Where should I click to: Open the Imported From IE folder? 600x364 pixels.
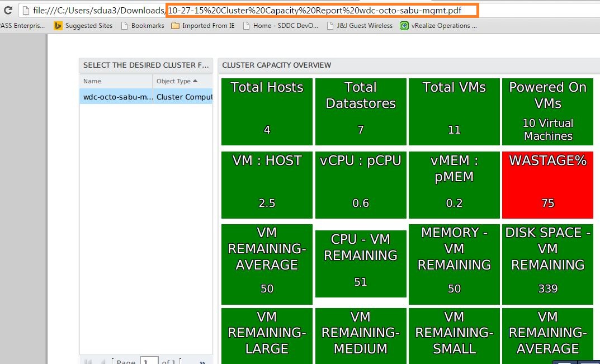click(x=203, y=26)
